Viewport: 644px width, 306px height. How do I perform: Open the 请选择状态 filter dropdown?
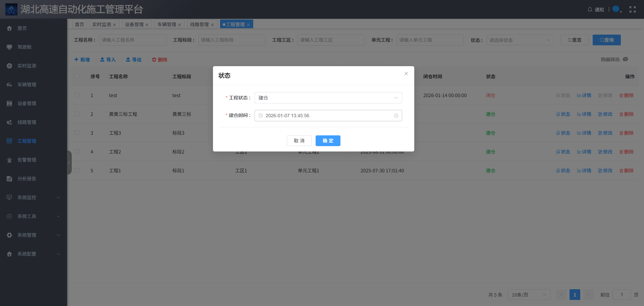click(520, 40)
